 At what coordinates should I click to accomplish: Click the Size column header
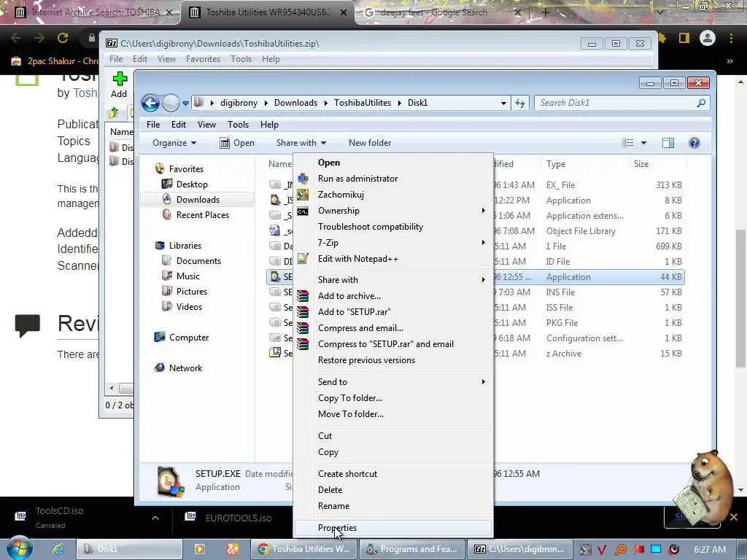tap(658, 164)
